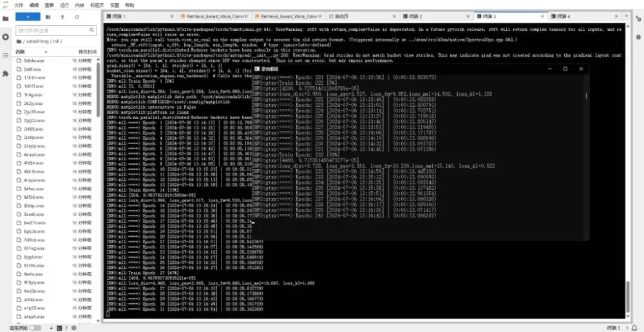644x332 pixels.
Task: Open the running terminals and kernels panel
Action: (5, 37)
